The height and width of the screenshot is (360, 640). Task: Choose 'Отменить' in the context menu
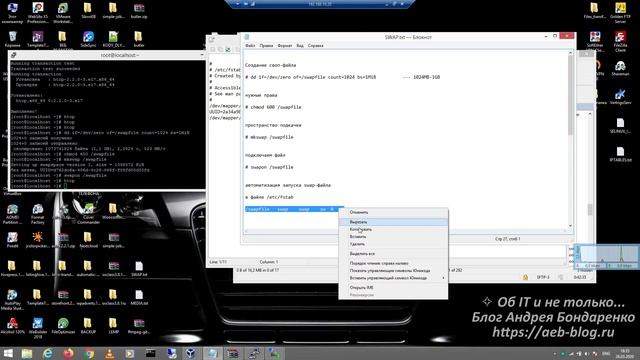coord(393,212)
